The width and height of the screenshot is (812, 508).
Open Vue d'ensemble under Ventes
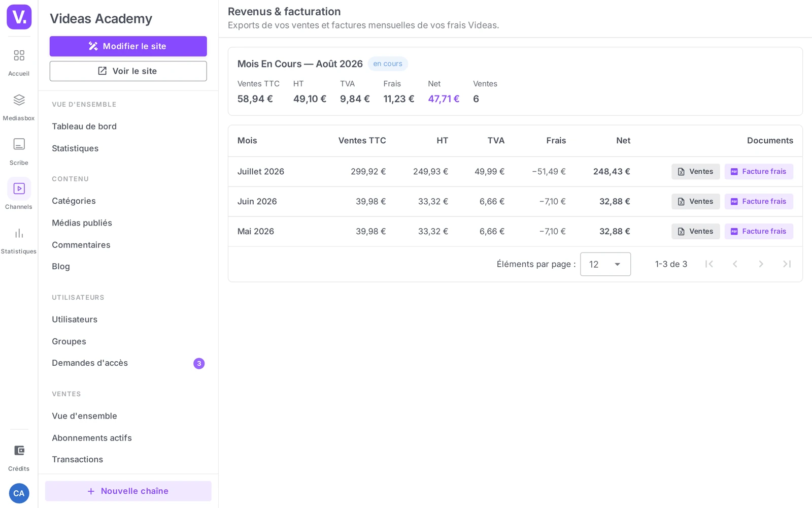click(84, 416)
